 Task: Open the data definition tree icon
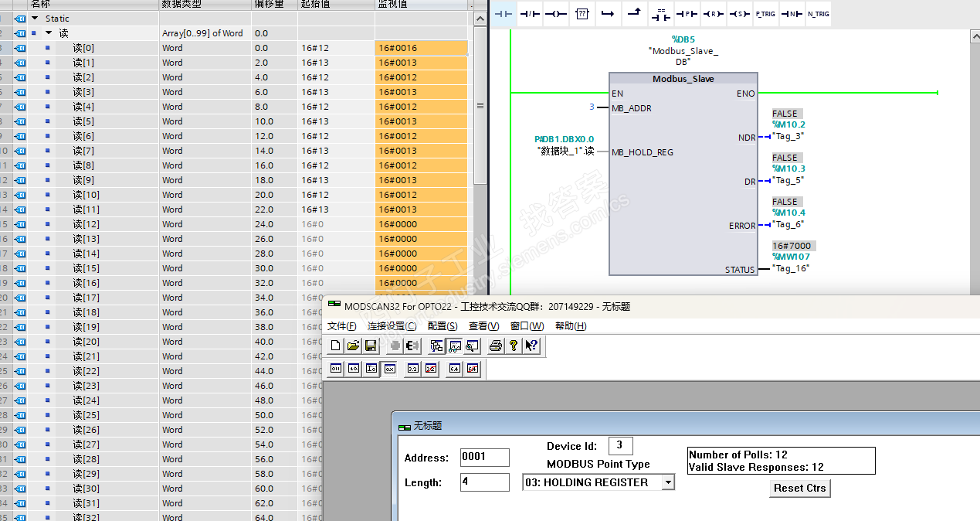tap(437, 346)
